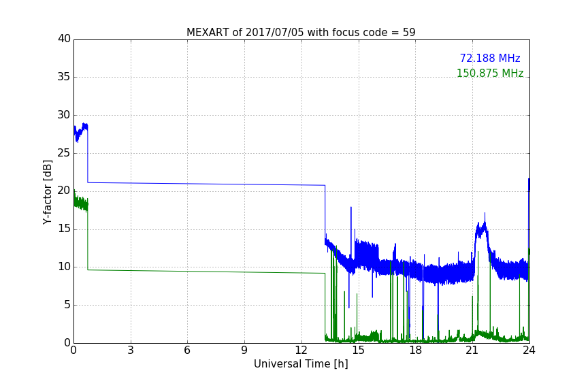This screenshot has height=392, width=588.
Task: Click the x-axis tick label 24
Action: coord(529,350)
